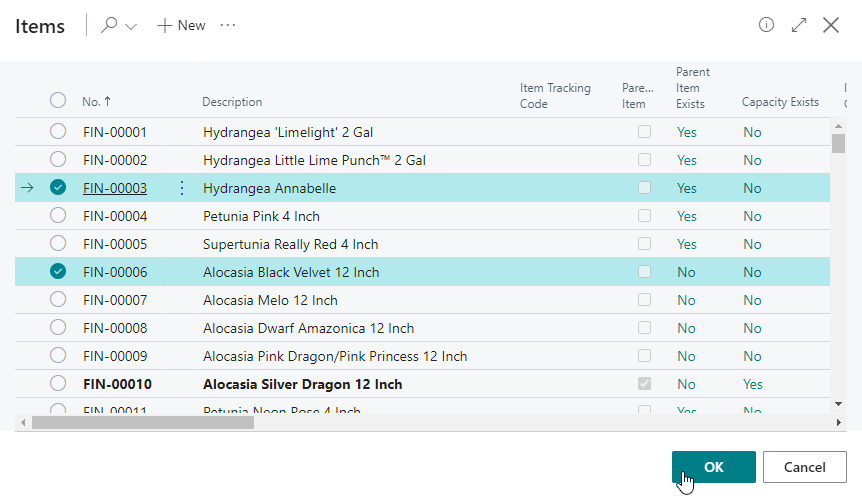Screen dimensions: 862x502
Task: Open Description column header menu
Action: 232,102
